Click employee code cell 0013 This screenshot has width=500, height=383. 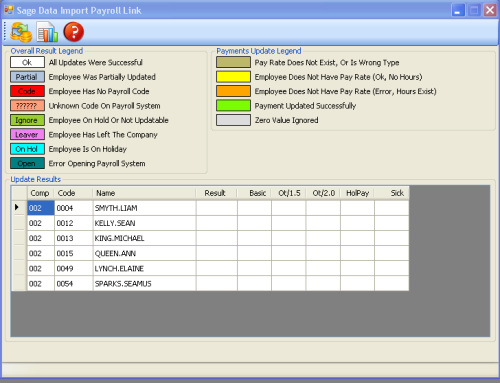coord(74,238)
